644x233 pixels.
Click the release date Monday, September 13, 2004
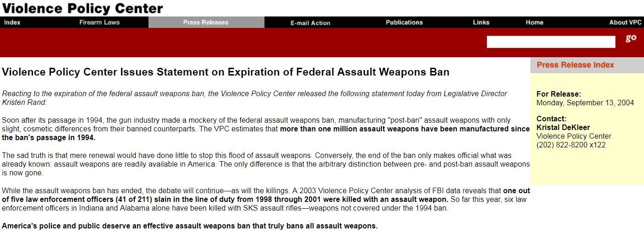585,103
